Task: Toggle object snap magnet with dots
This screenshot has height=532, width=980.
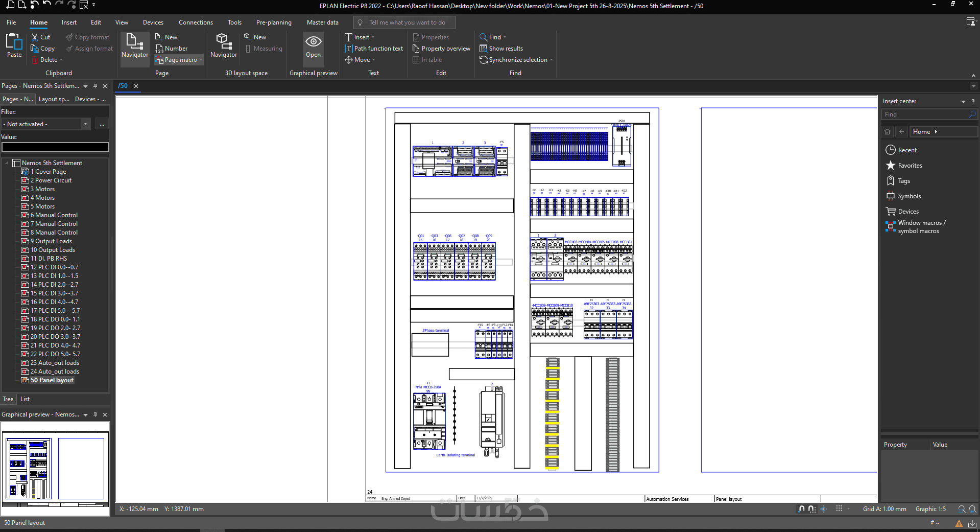Action: click(812, 509)
